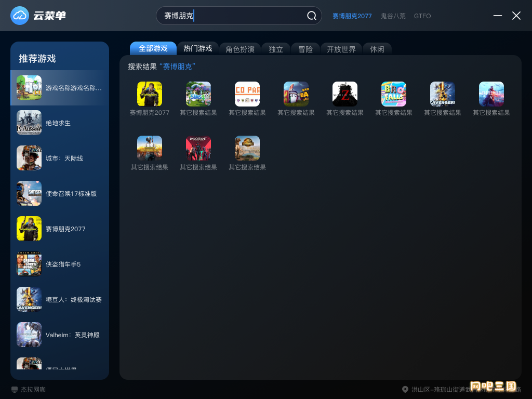This screenshot has width=532, height=399.
Task: Select the 赛博朋克2077 hot search suggestion
Action: pos(352,16)
